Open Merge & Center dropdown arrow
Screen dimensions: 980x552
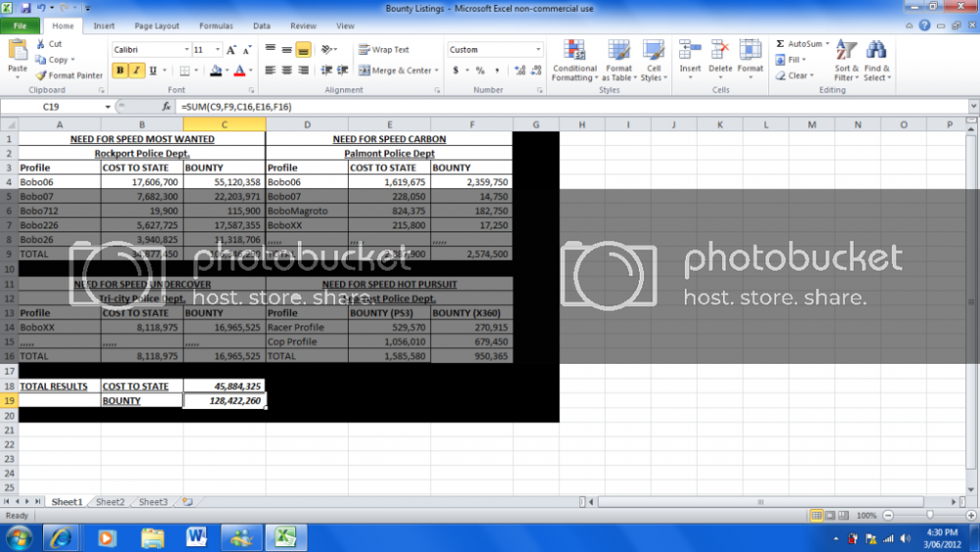pos(436,71)
